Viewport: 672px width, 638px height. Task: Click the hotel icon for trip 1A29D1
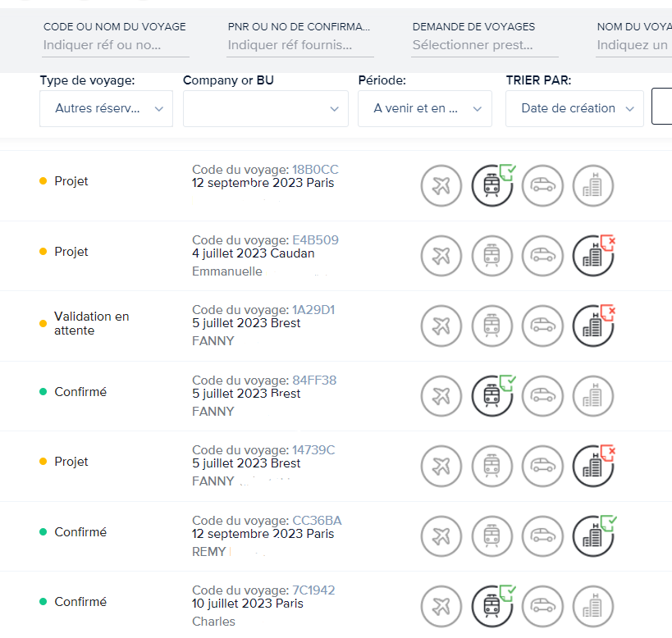(x=592, y=326)
